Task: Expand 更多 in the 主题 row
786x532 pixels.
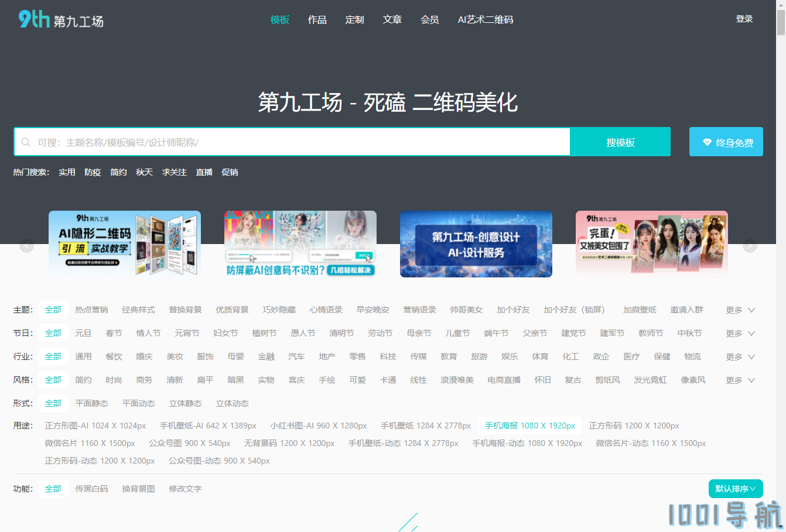Action: [740, 310]
